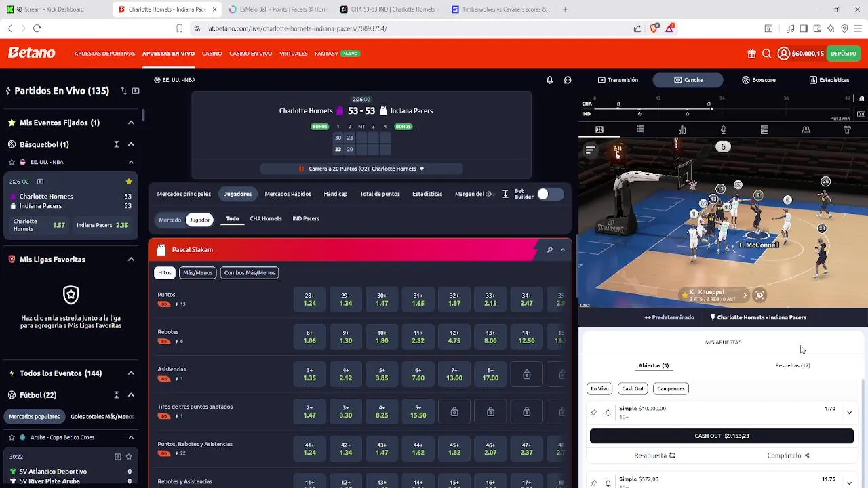Click the browser reload button
This screenshot has width=868, height=488.
pos(37,28)
